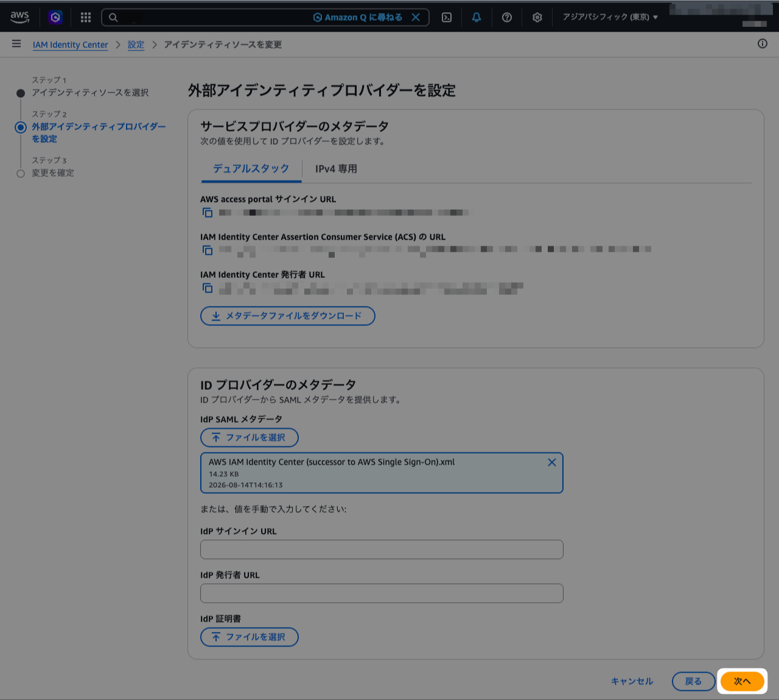Click the step 3 変更を確定 label
779x700 pixels.
click(53, 173)
